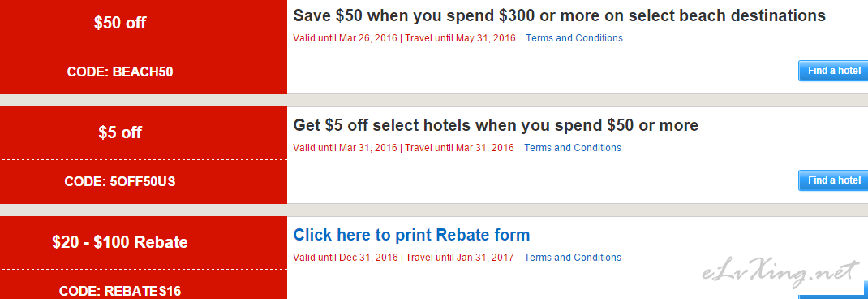Screen dimensions: 868x299
Task: Click the Get $5 off select hotels headline
Action: [496, 125]
